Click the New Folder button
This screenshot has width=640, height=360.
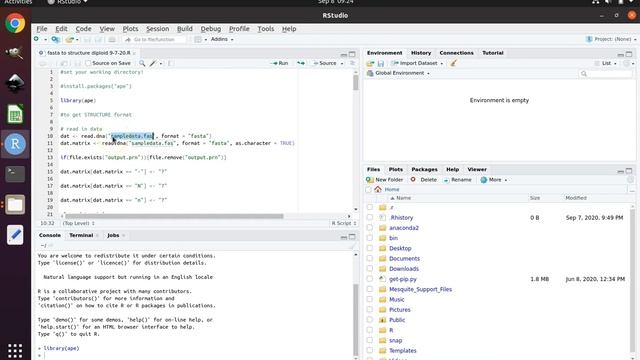point(384,180)
